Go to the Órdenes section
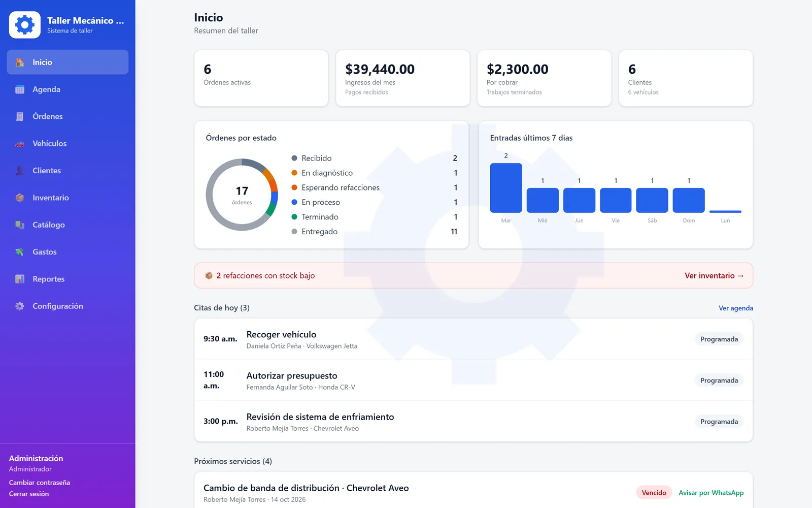The height and width of the screenshot is (508, 812). point(67,116)
